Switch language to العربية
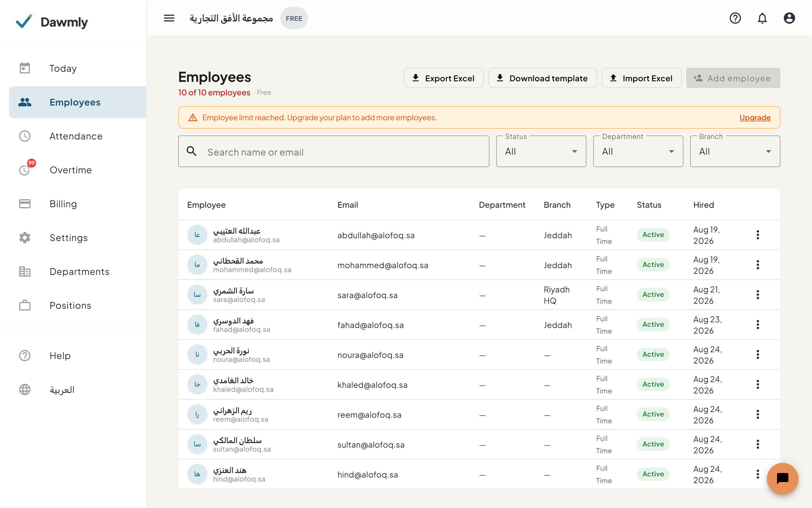The image size is (812, 508). point(78,389)
